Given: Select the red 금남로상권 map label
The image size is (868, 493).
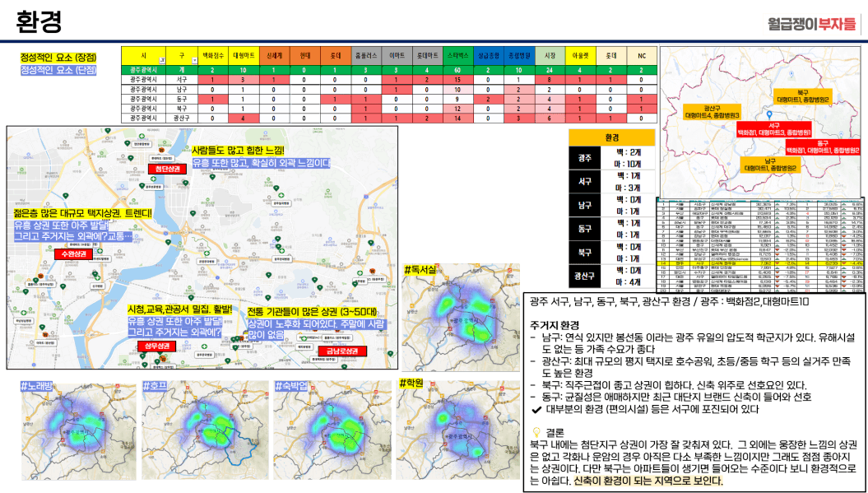Looking at the screenshot, I should pyautogui.click(x=341, y=351).
